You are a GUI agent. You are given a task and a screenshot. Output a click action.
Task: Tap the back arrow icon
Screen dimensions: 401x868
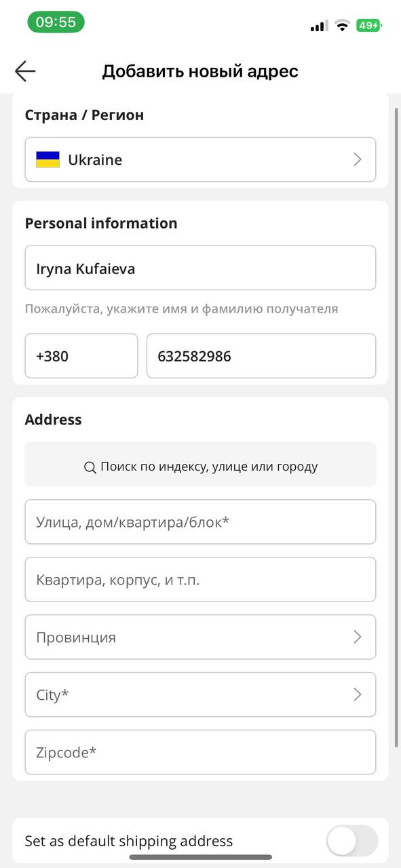click(25, 71)
